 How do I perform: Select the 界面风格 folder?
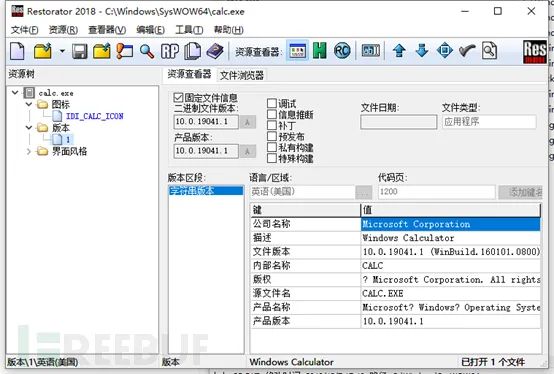pos(69,151)
